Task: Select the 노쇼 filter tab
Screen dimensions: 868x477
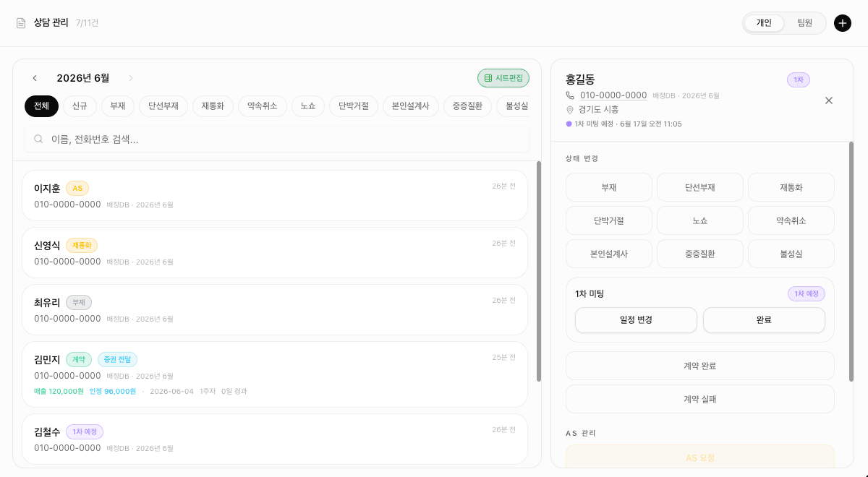Action: tap(308, 106)
